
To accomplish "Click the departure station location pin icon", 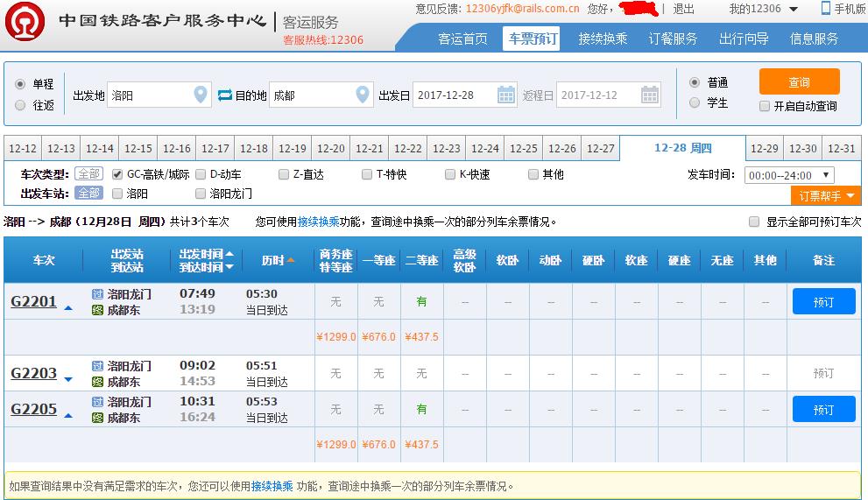I will tap(201, 95).
